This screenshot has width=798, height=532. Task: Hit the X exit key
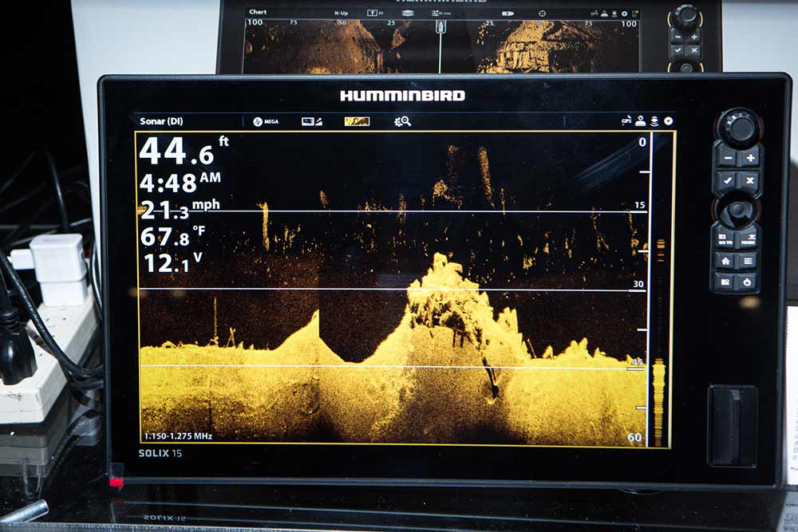pos(750,181)
